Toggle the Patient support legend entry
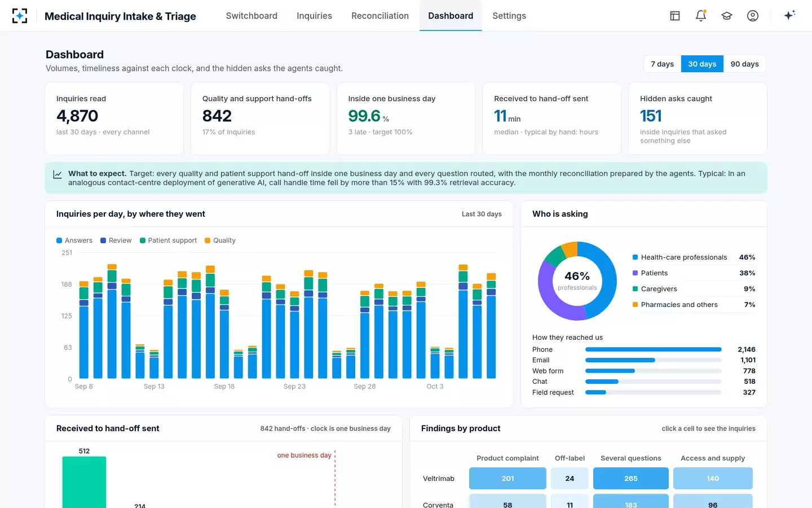 (169, 240)
